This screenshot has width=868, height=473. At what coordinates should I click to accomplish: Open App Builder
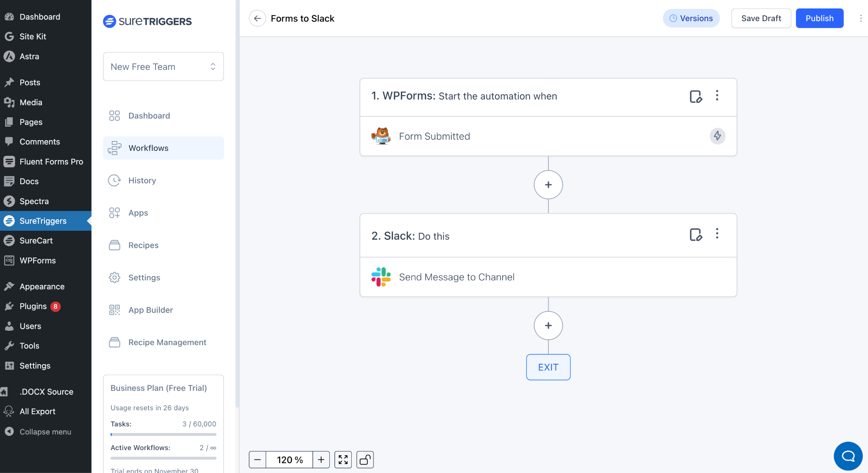pos(163,310)
